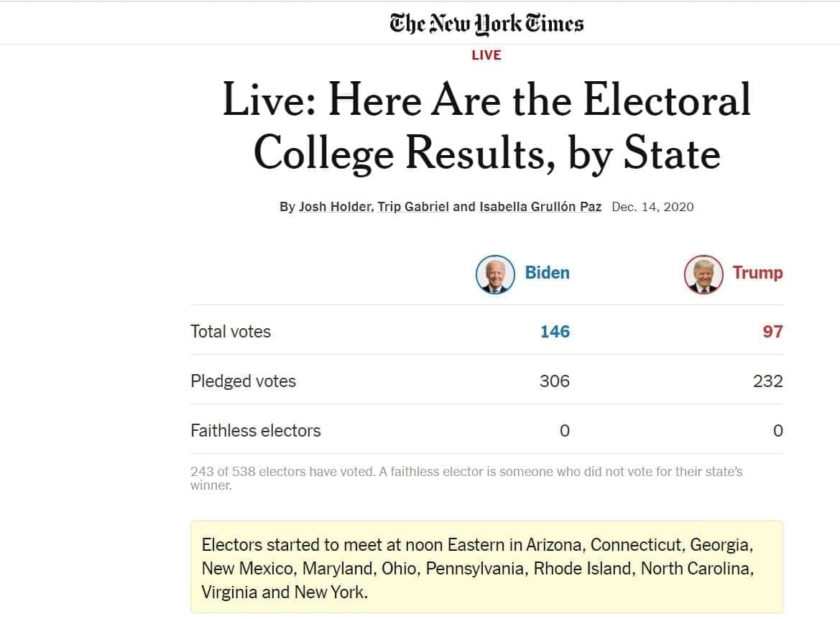Image resolution: width=840 pixels, height=619 pixels.
Task: Click Biden's pledged votes 306
Action: [x=555, y=381]
